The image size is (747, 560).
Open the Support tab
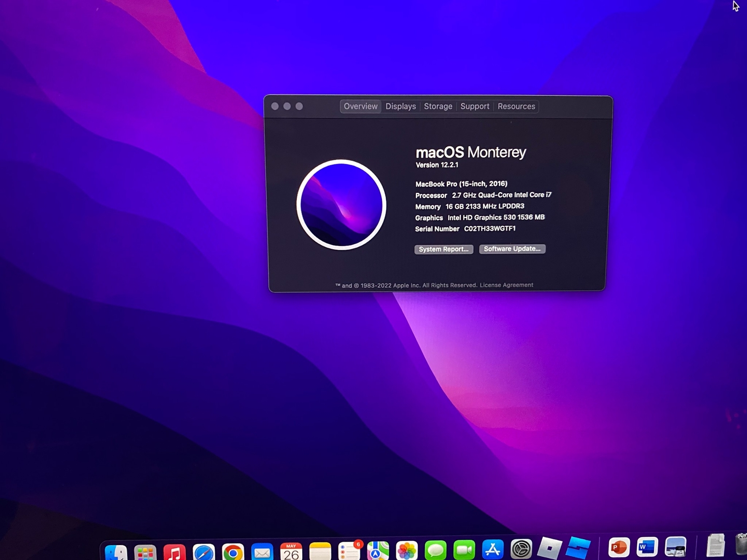point(475,106)
